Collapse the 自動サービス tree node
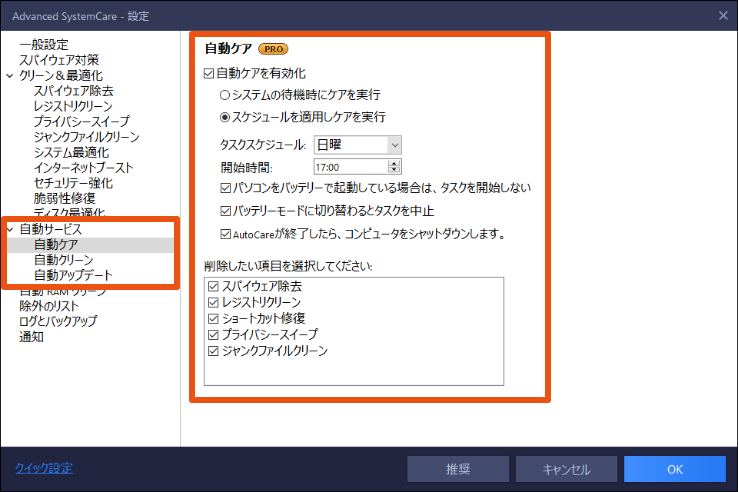Viewport: 738px width, 492px height. (10, 229)
